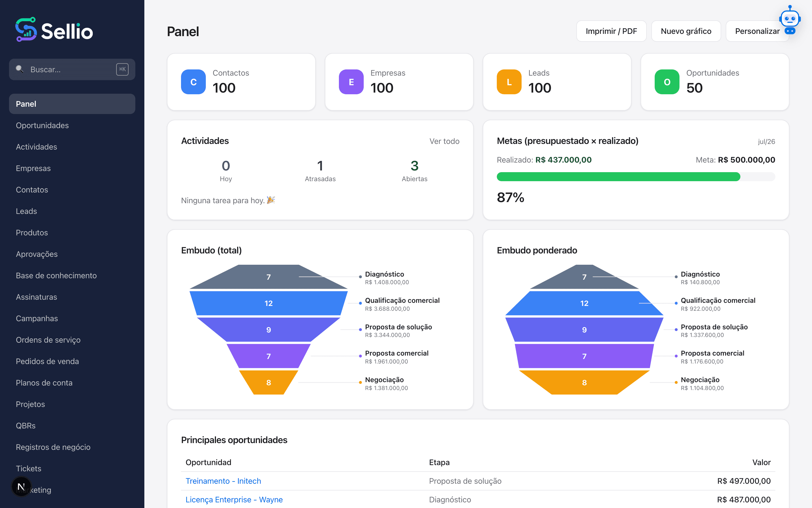Click Proposta de solução R$ 3.344.000,00 legend

[398, 330]
